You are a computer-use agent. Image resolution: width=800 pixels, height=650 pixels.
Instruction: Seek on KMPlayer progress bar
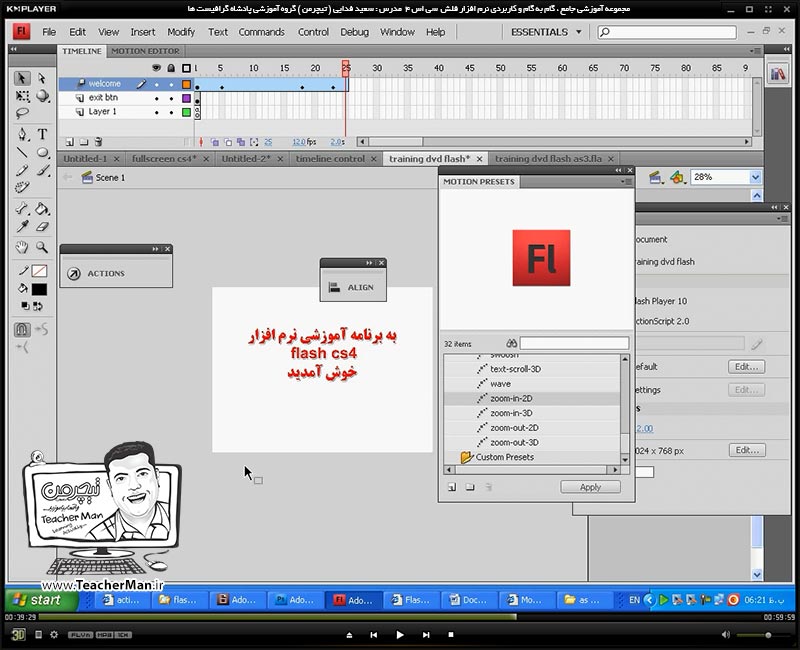[x=400, y=617]
